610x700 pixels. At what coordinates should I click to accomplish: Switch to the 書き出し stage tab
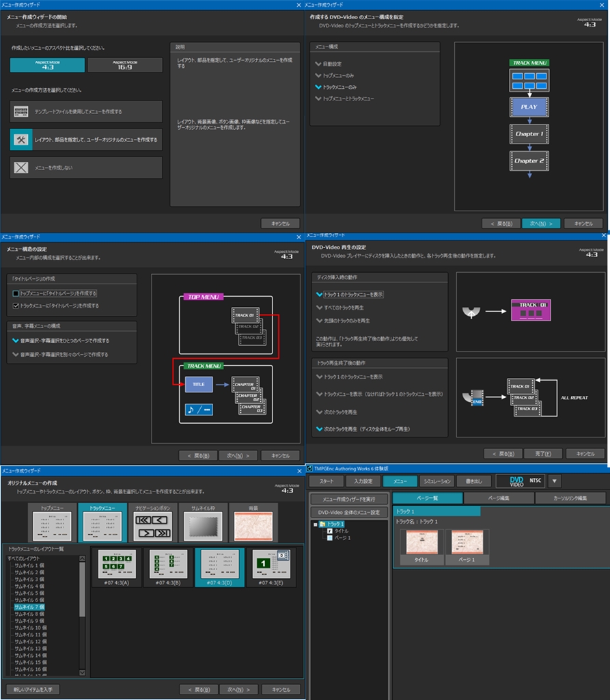(x=474, y=481)
